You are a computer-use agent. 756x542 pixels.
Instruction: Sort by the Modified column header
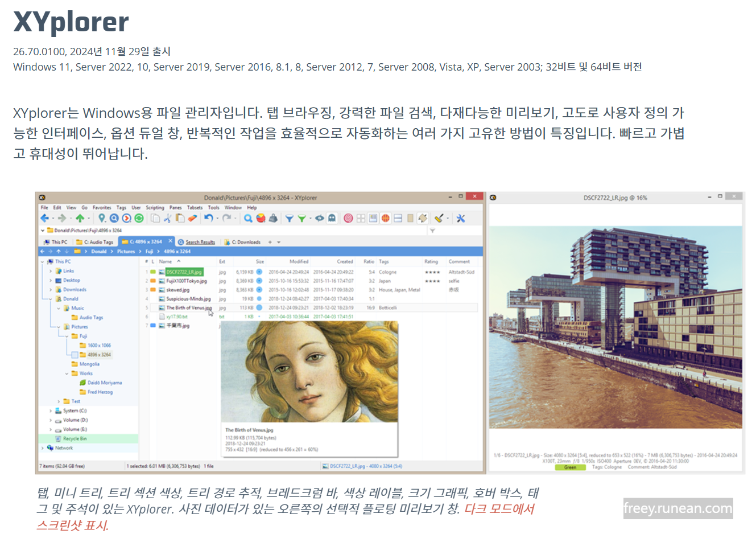tap(299, 262)
